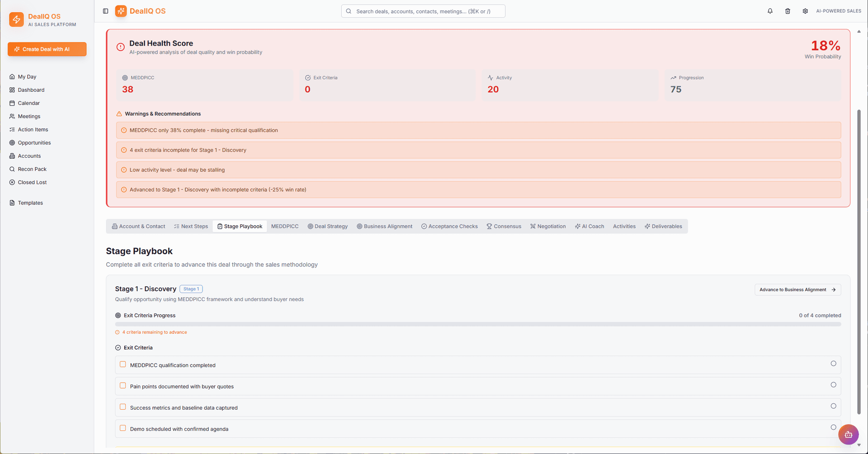868x454 pixels.
Task: Switch to the MEDDPICC tab
Action: point(285,227)
